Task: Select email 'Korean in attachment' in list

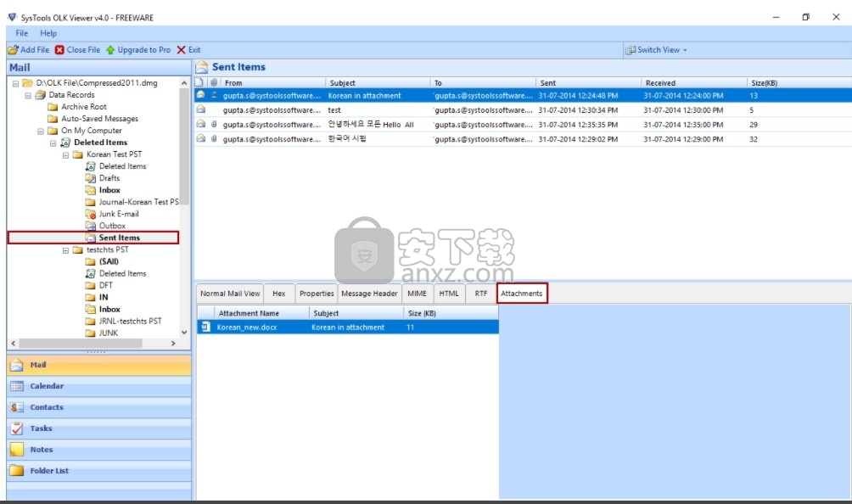Action: 523,96
